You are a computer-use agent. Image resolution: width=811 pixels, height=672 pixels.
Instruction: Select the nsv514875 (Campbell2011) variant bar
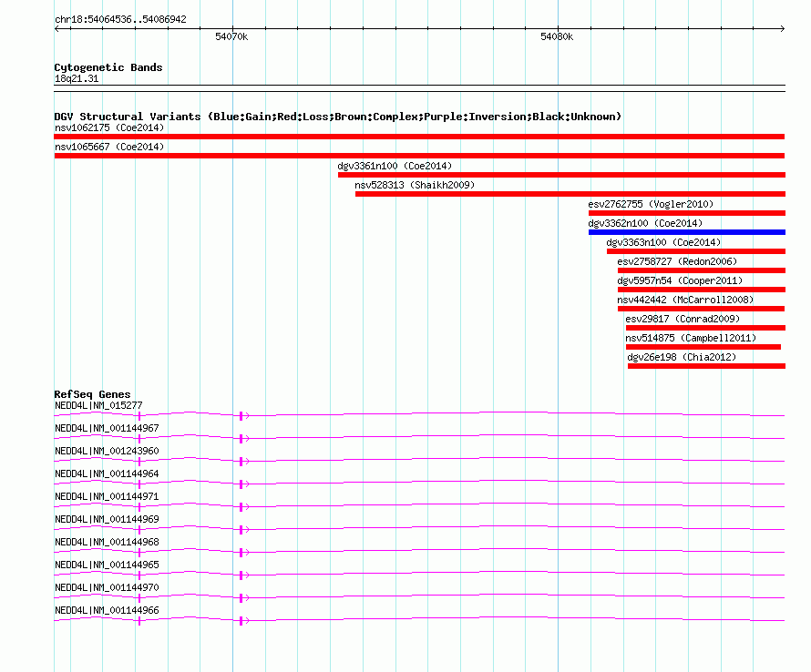point(703,347)
